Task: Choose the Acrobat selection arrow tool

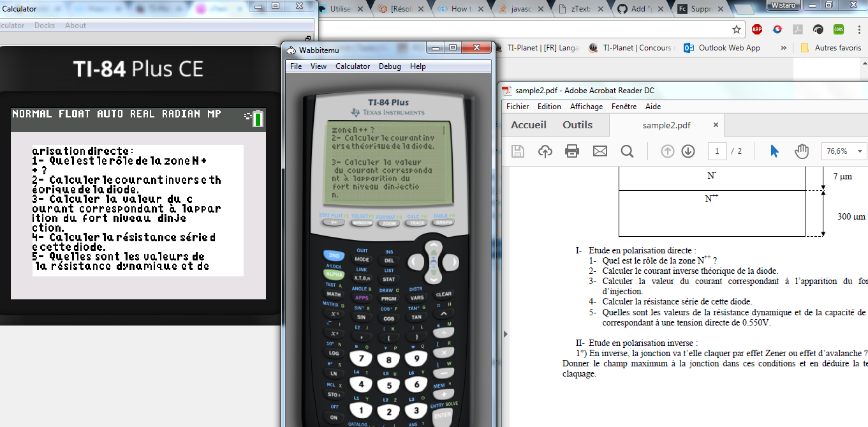Action: click(x=774, y=151)
